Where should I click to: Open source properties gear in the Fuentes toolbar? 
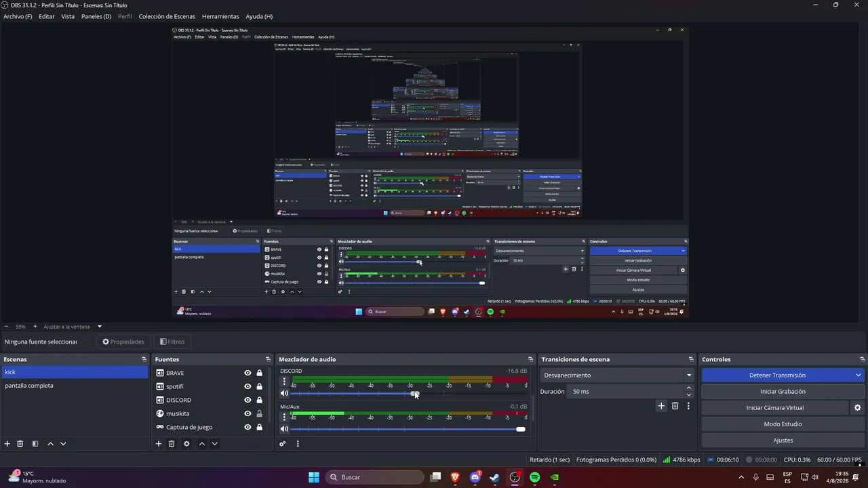[186, 444]
